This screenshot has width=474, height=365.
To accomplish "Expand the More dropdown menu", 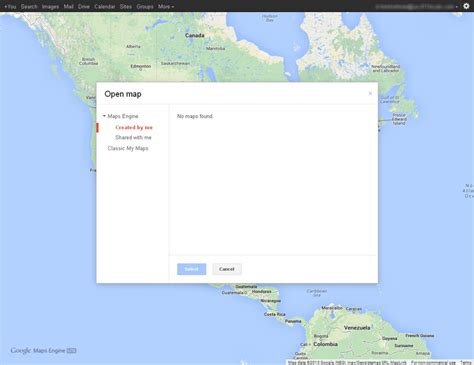I will (x=166, y=6).
